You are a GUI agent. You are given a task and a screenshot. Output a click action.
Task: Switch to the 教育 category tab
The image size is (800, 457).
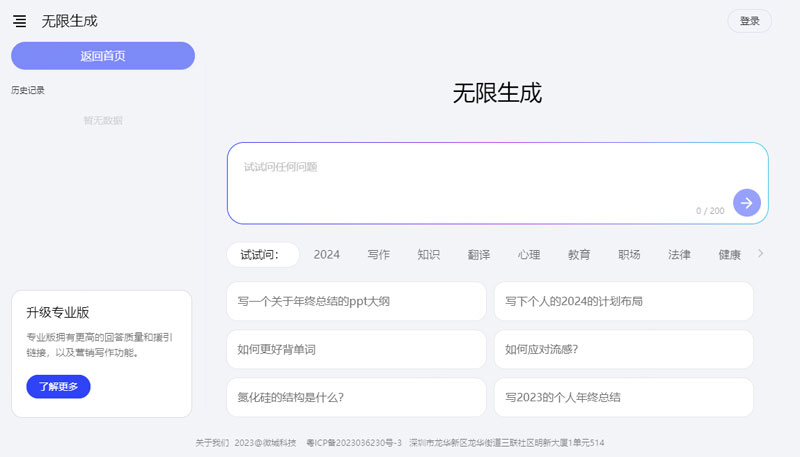pos(579,255)
